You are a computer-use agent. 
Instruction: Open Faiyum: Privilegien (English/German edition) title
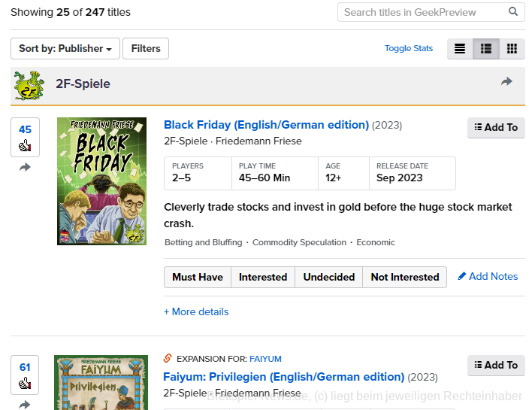coord(283,377)
